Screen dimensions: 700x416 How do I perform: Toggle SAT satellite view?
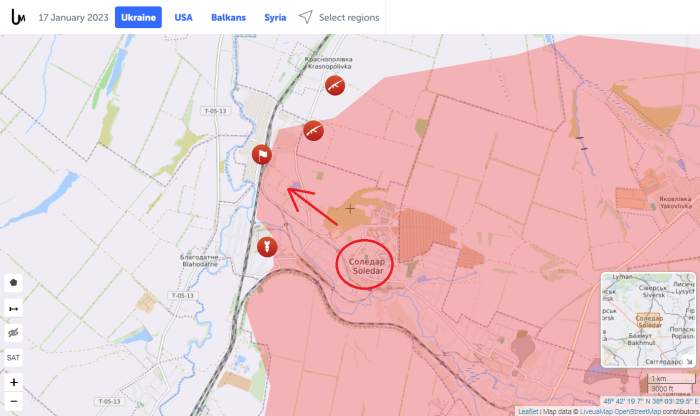coord(13,358)
